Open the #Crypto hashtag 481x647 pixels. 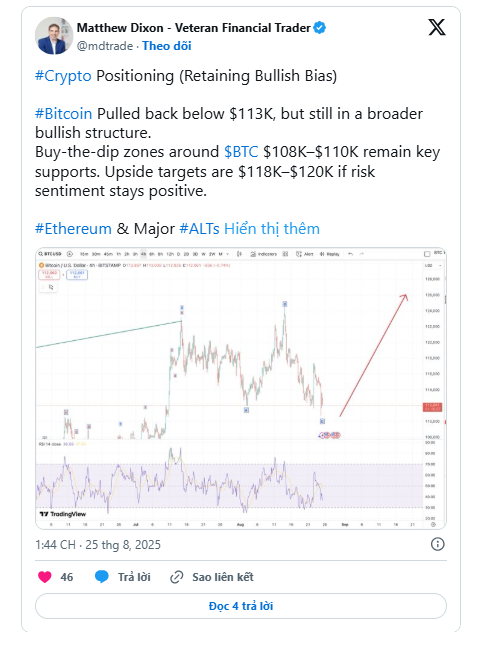click(x=63, y=76)
